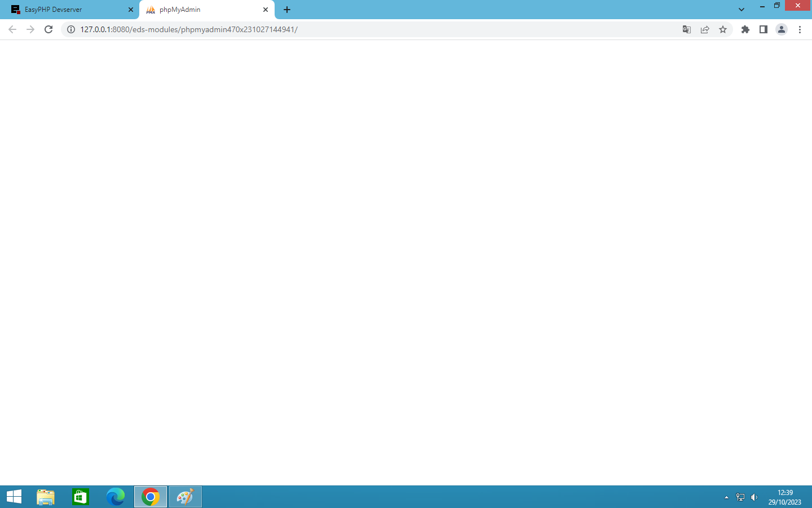Viewport: 812px width, 508px height.
Task: Restore down the Chrome window
Action: pos(777,6)
